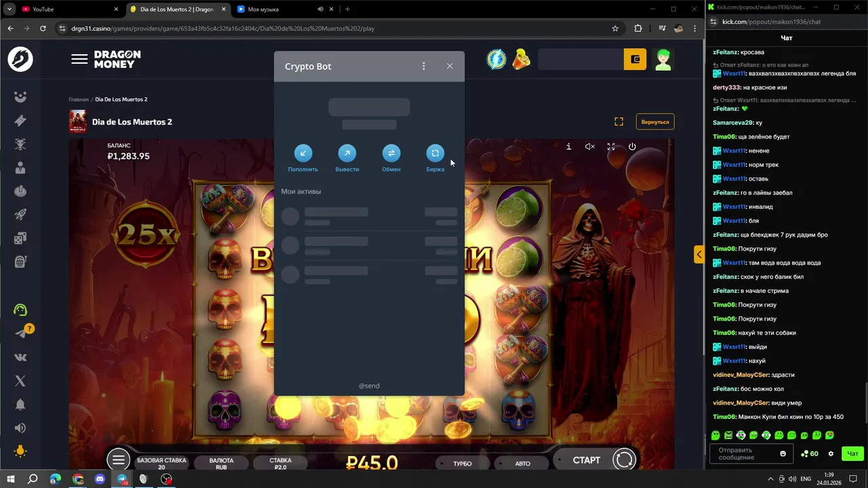Open a new browser tab
Viewport: 868px width, 488px height.
tap(347, 9)
